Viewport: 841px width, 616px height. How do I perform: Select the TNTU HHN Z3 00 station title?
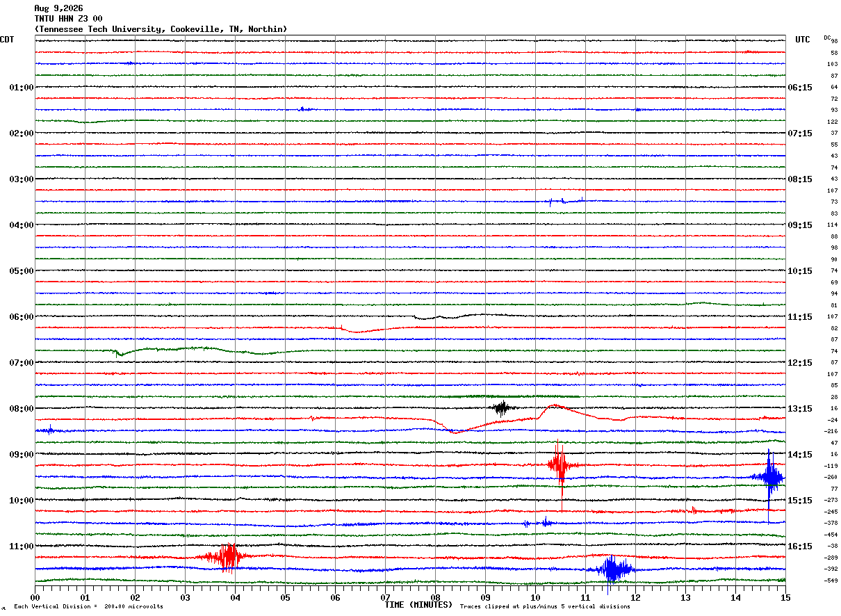pyautogui.click(x=68, y=19)
